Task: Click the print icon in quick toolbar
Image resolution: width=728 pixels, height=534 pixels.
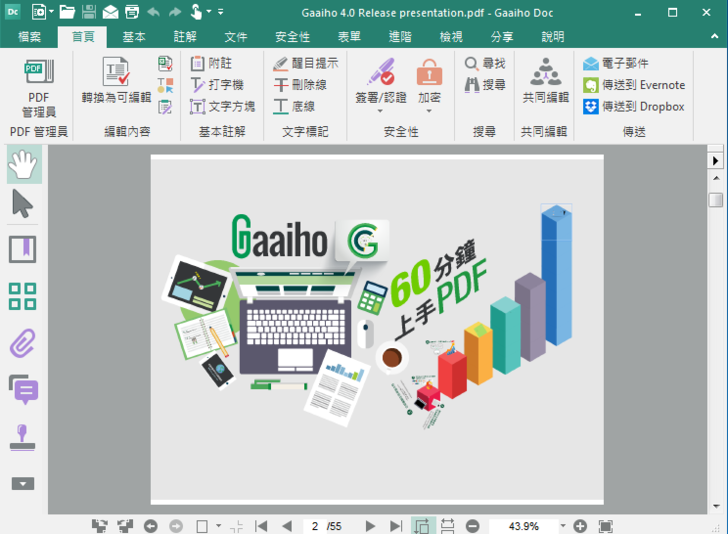Action: 132,12
